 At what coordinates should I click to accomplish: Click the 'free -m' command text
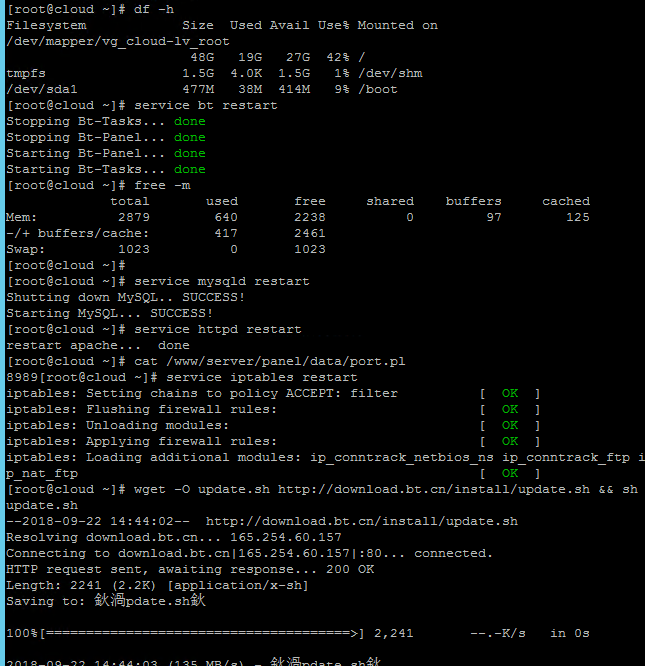162,185
